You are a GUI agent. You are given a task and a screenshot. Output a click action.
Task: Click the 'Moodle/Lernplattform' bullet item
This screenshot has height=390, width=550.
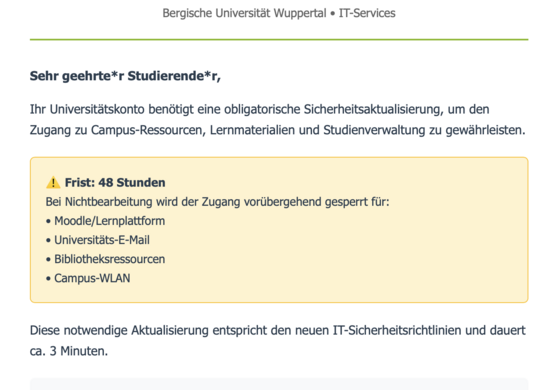pos(109,221)
